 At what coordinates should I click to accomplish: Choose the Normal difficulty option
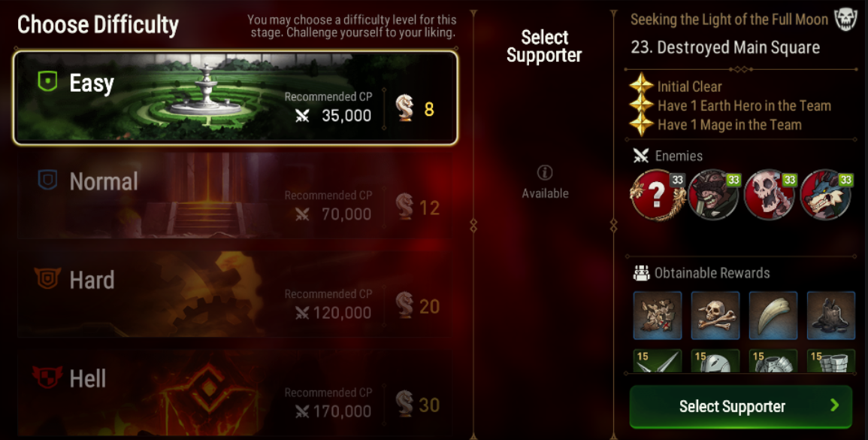236,196
